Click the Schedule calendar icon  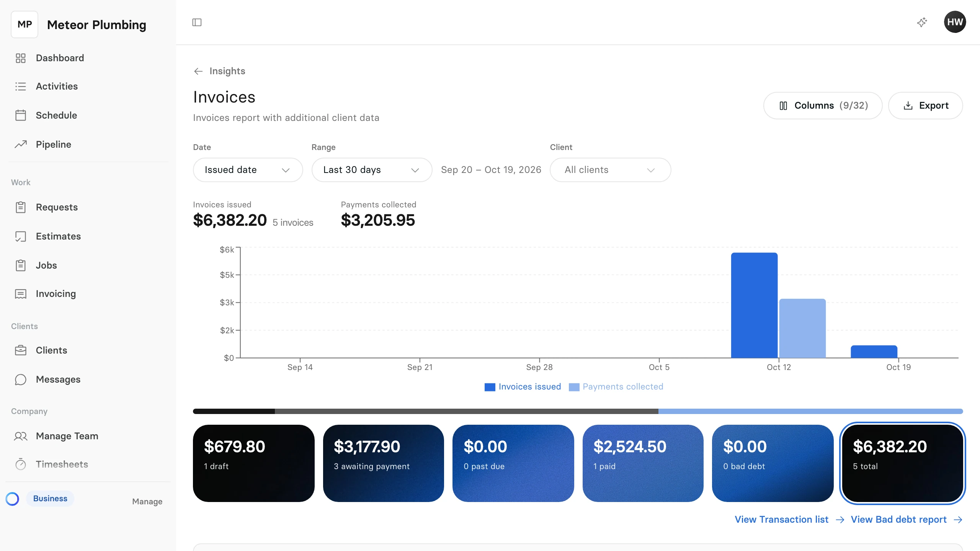[x=20, y=115]
